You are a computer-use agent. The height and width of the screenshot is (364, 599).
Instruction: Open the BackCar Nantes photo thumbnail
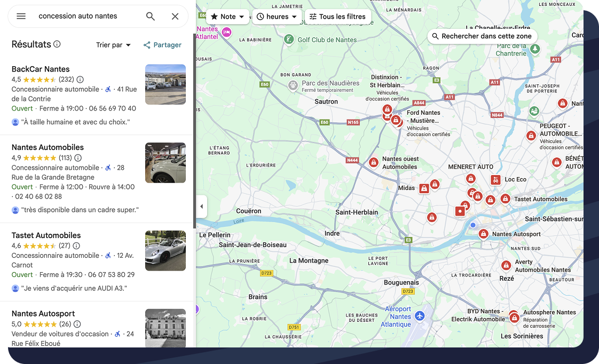(x=165, y=84)
